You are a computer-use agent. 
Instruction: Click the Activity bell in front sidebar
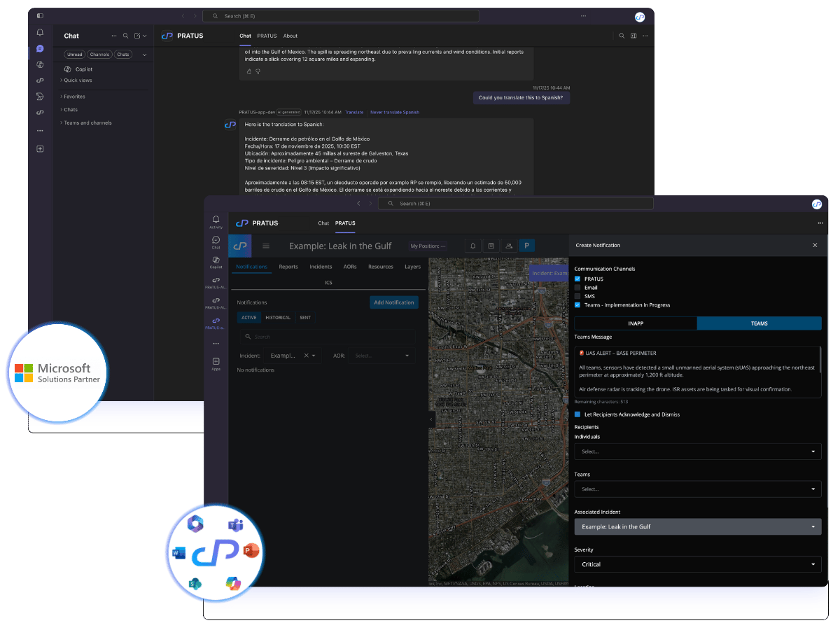(x=216, y=221)
